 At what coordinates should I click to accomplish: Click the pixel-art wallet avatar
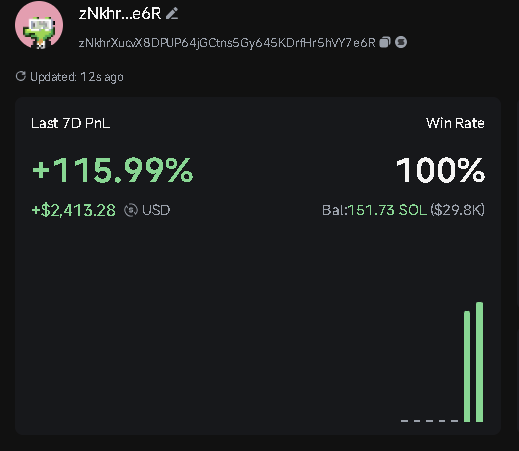click(x=39, y=25)
